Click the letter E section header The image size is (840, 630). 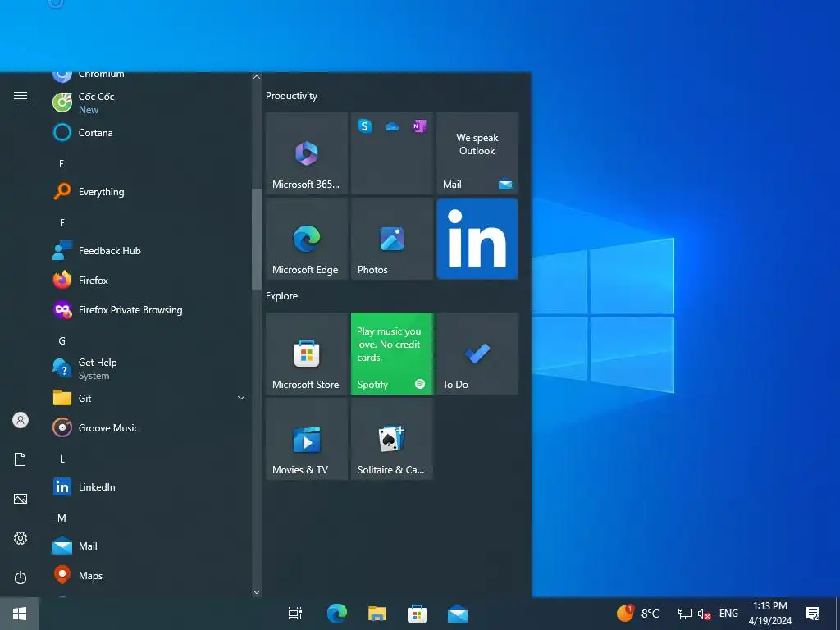pyautogui.click(x=62, y=163)
